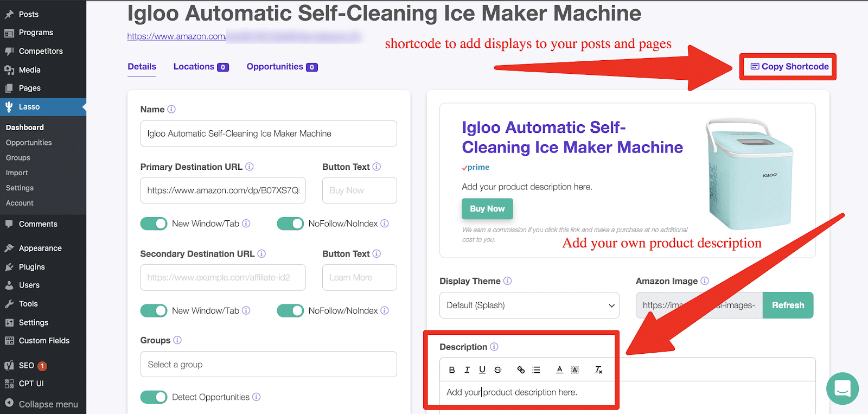Click the Name input field
Screen dimensions: 868x414
point(269,133)
